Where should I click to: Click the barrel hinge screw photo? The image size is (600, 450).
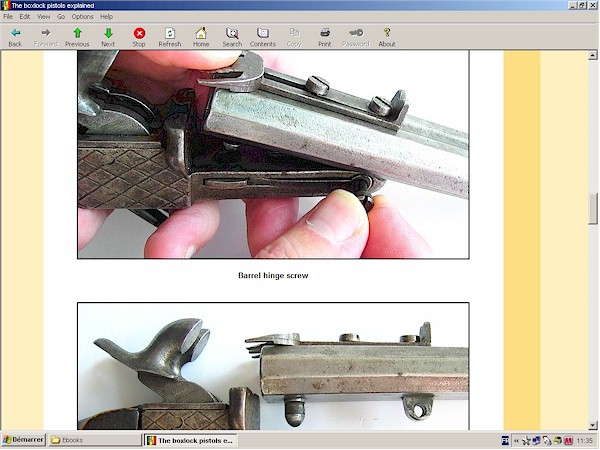tap(273, 155)
